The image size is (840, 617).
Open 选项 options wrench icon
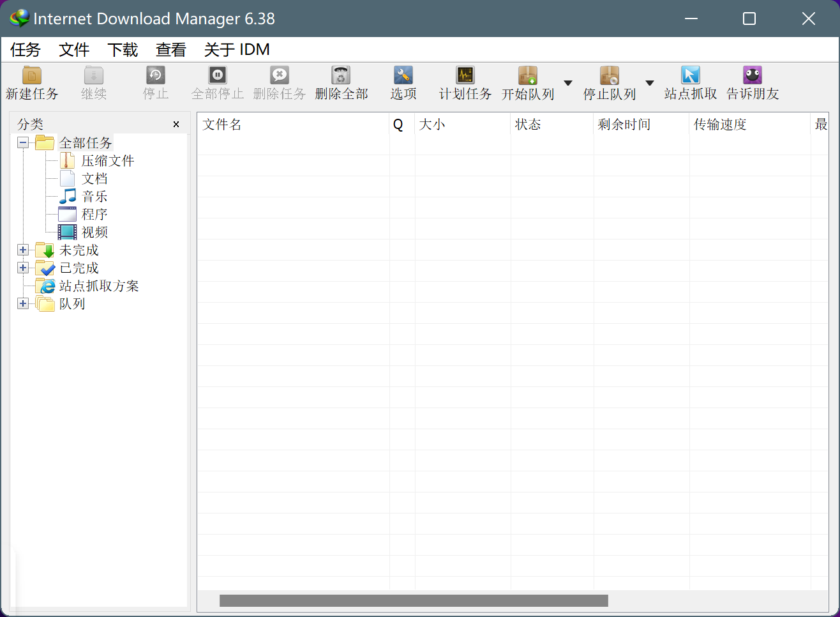point(403,75)
